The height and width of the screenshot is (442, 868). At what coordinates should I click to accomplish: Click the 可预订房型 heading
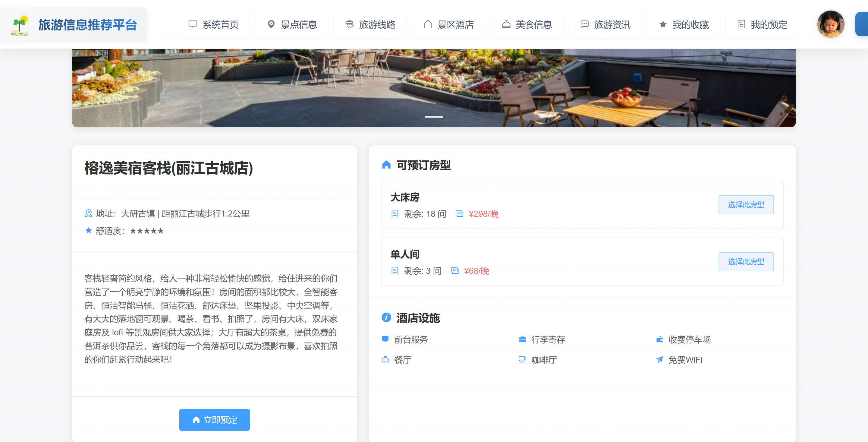point(423,165)
